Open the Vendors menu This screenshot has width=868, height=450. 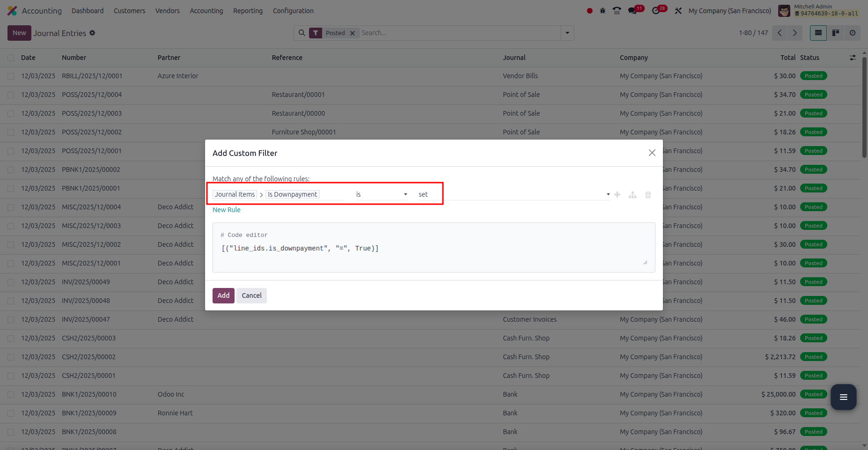pos(167,11)
